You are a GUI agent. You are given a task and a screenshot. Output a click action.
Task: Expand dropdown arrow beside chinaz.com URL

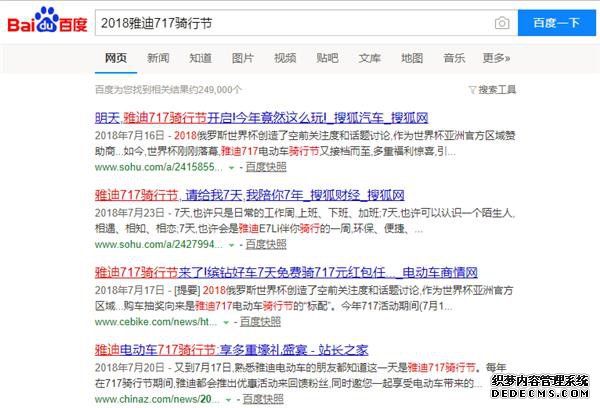point(228,400)
